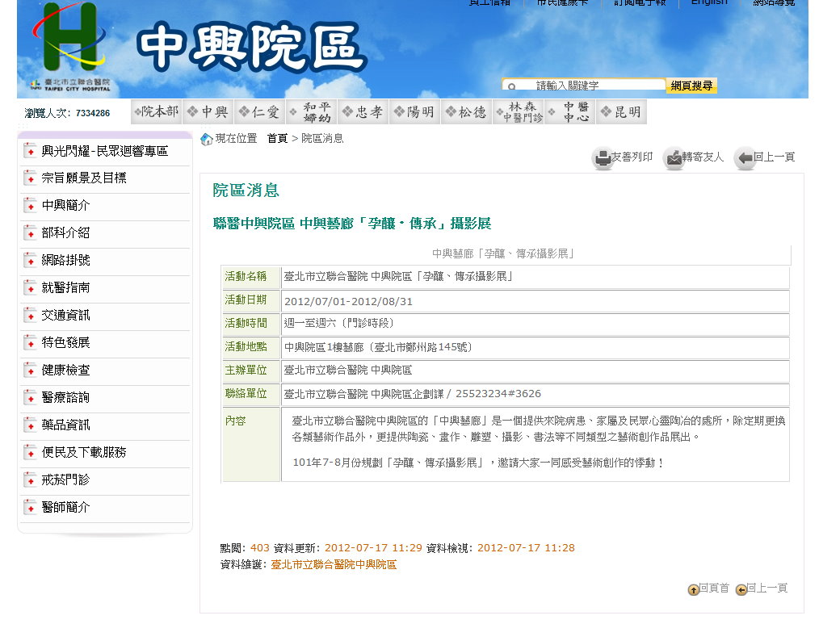The height and width of the screenshot is (624, 840).
Task: Click the red-cross icon beside 醫師簡介
Action: pyautogui.click(x=30, y=507)
